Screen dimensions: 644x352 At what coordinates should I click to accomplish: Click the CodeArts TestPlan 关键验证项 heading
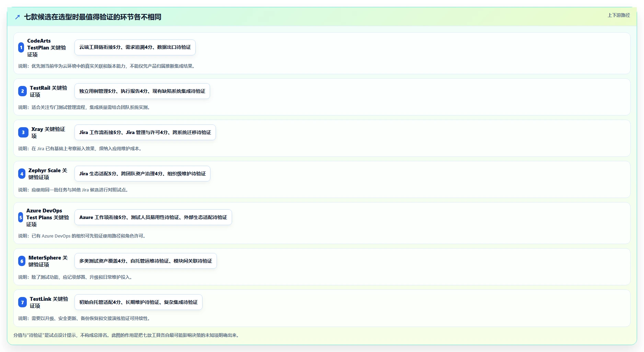pyautogui.click(x=47, y=47)
